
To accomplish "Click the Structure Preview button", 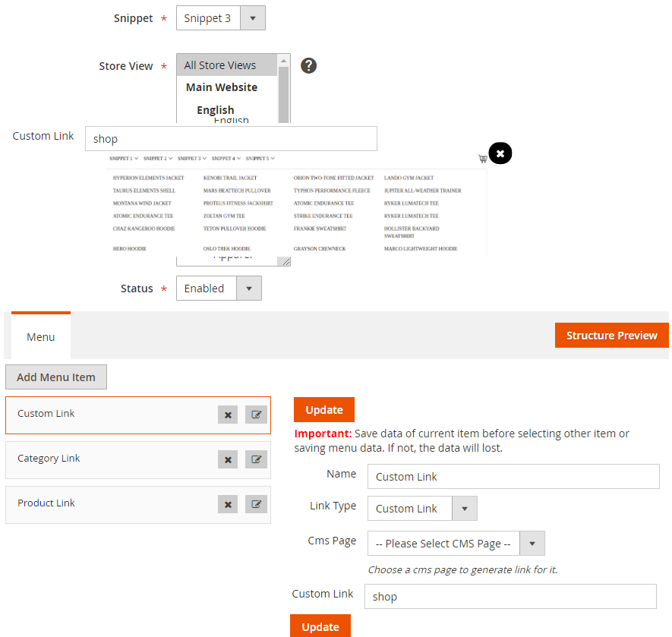I will point(611,336).
